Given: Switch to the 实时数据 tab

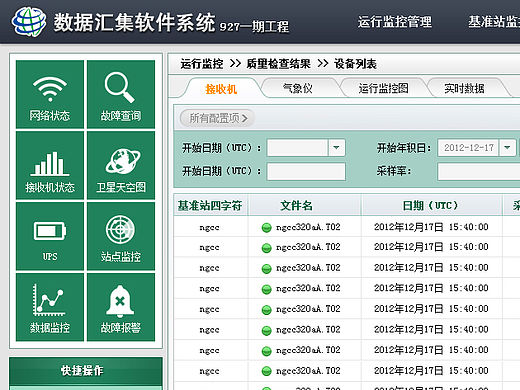Looking at the screenshot, I should point(464,88).
